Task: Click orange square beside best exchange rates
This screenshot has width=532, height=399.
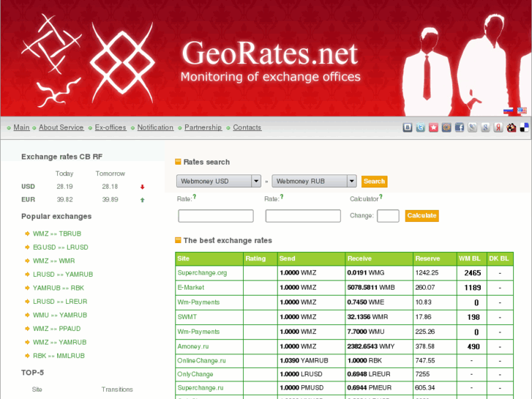Action: (x=178, y=240)
